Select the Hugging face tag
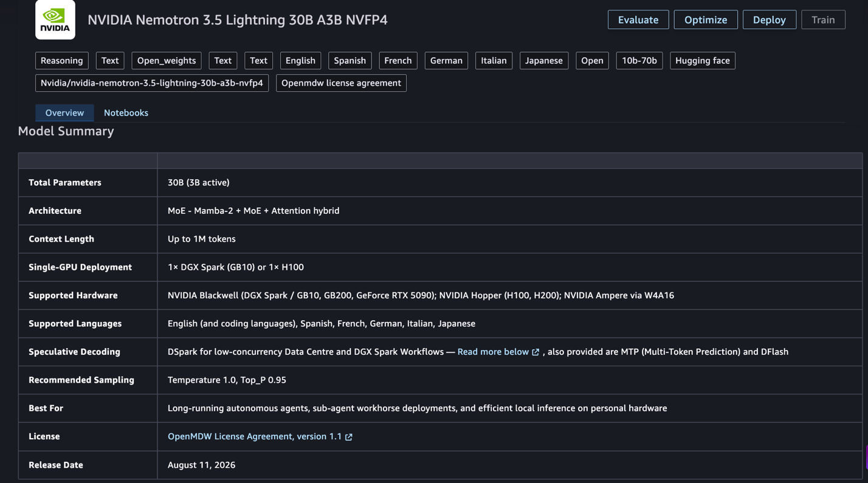This screenshot has height=483, width=868. (703, 61)
